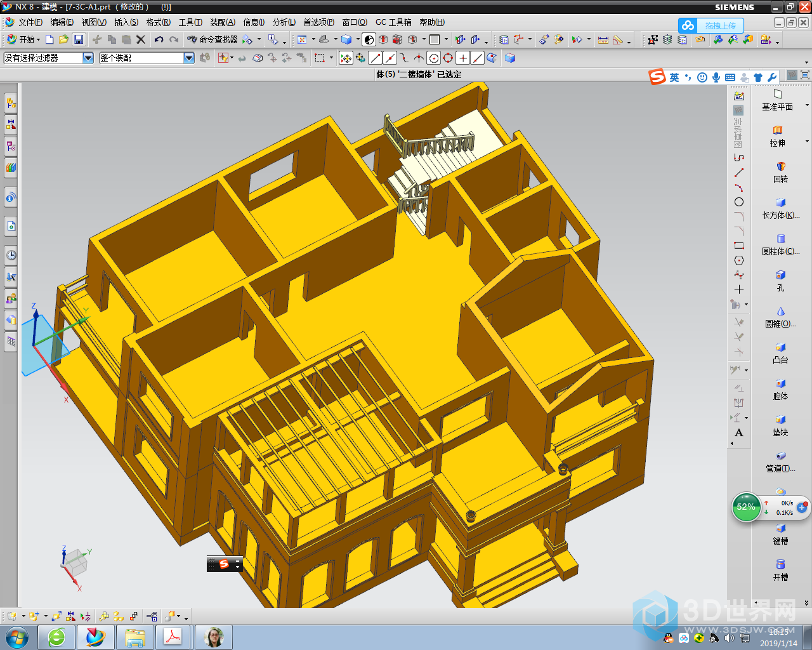
Task: Select the 拉伸 extrude tool
Action: (778, 136)
